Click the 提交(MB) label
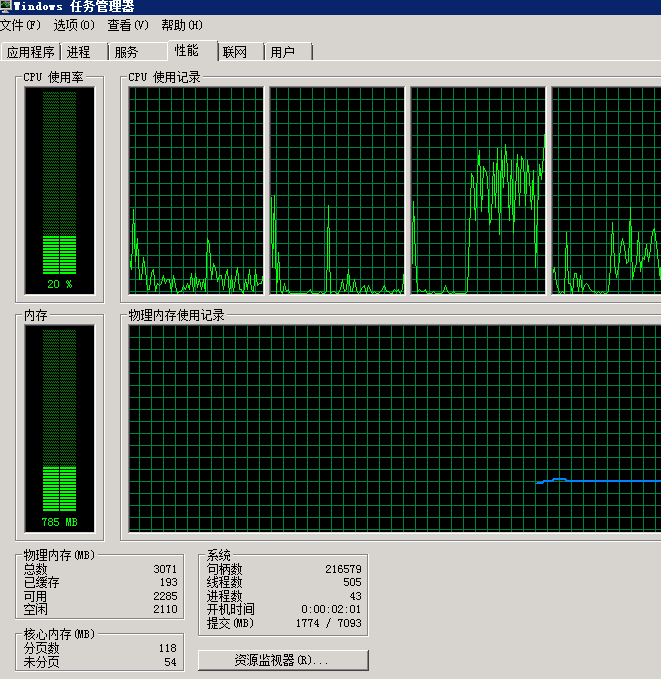The width and height of the screenshot is (661, 679). (230, 623)
